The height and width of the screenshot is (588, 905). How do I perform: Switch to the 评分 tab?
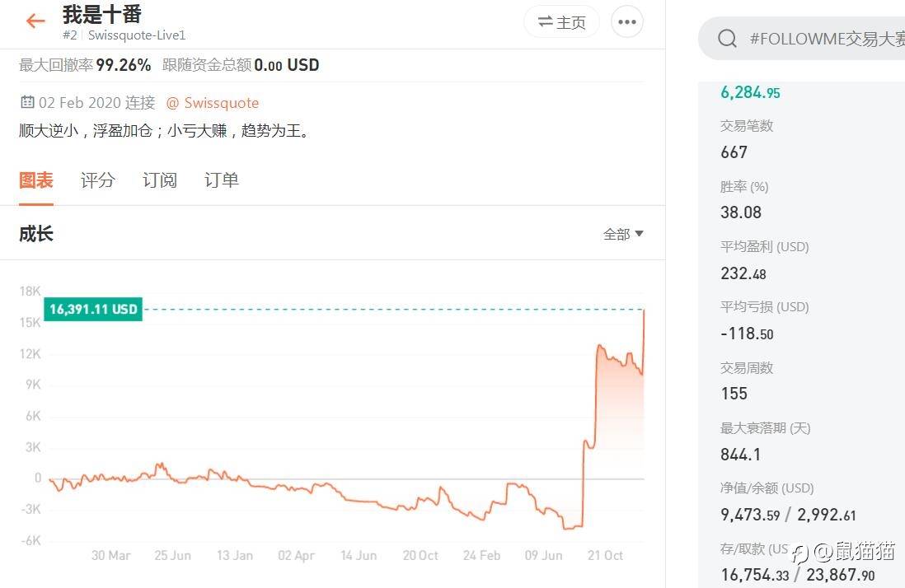(97, 180)
